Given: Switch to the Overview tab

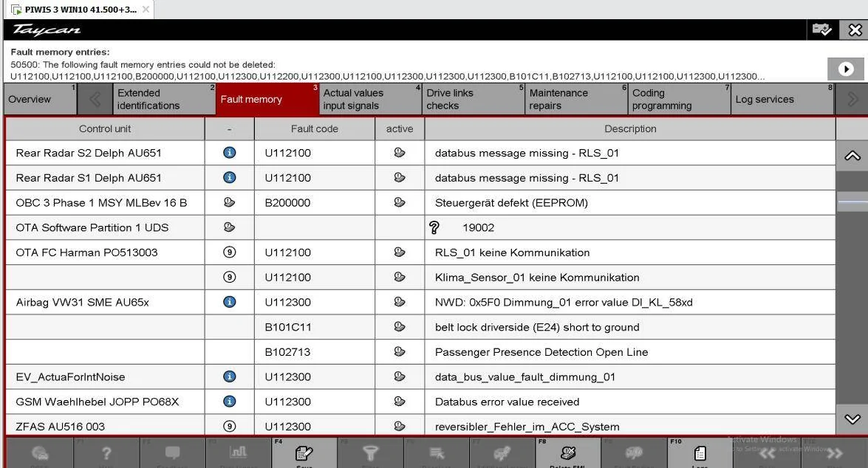Looking at the screenshot, I should [41, 100].
